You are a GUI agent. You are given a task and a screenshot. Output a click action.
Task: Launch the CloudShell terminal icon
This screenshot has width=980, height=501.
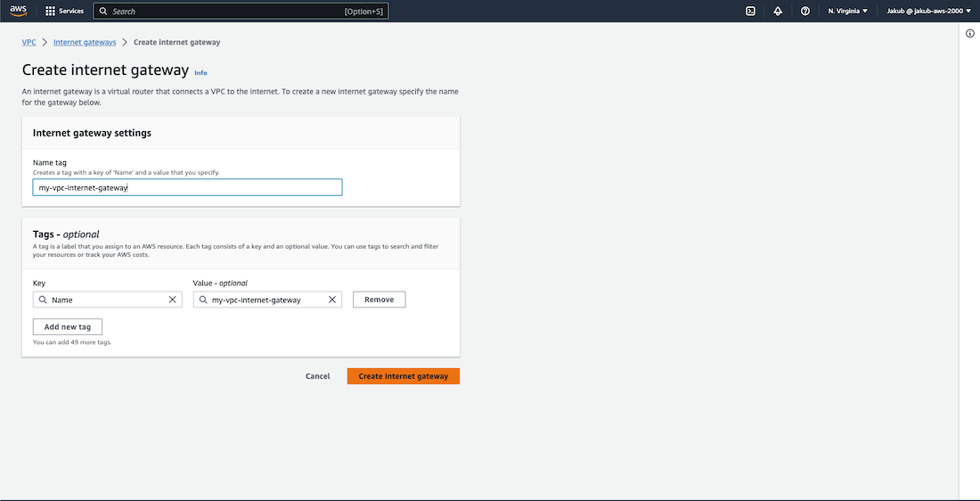click(x=751, y=11)
